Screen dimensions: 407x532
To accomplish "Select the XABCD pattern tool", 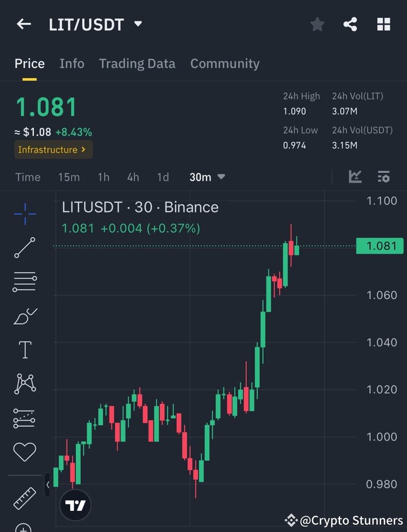I will 25,383.
